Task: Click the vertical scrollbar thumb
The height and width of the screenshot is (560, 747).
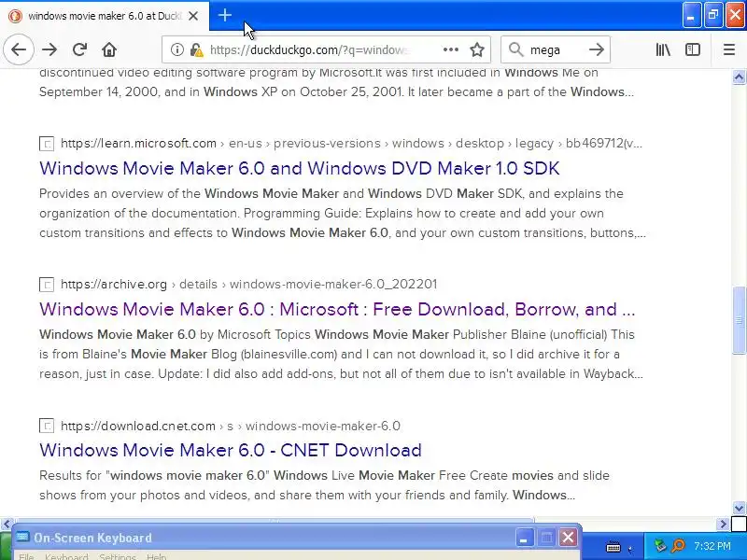Action: (739, 320)
